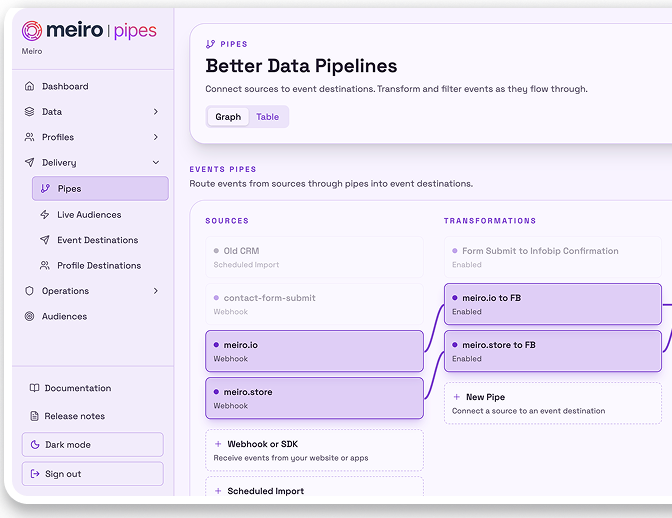Click the branch icon beside PIPES heading

point(210,44)
